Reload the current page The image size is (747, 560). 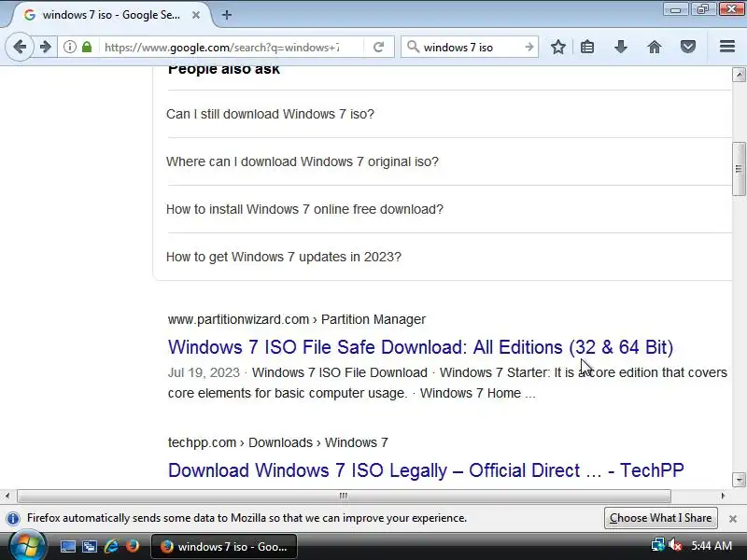[x=379, y=47]
